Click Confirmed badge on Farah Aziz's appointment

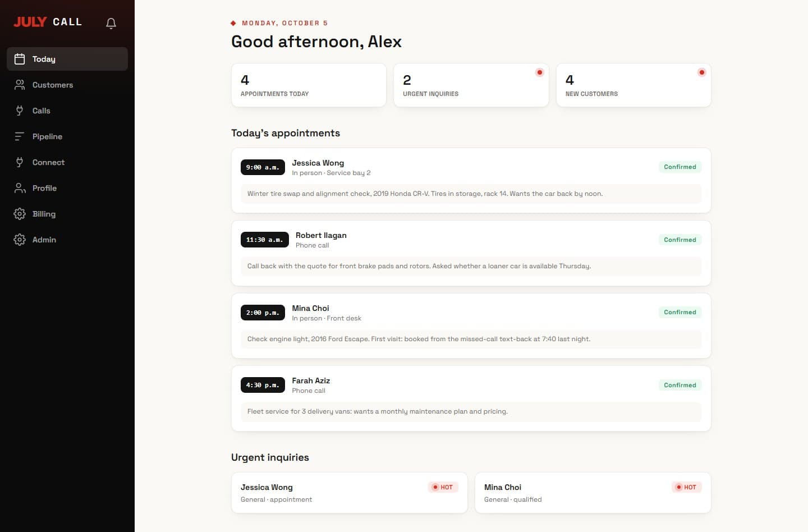[x=680, y=385]
